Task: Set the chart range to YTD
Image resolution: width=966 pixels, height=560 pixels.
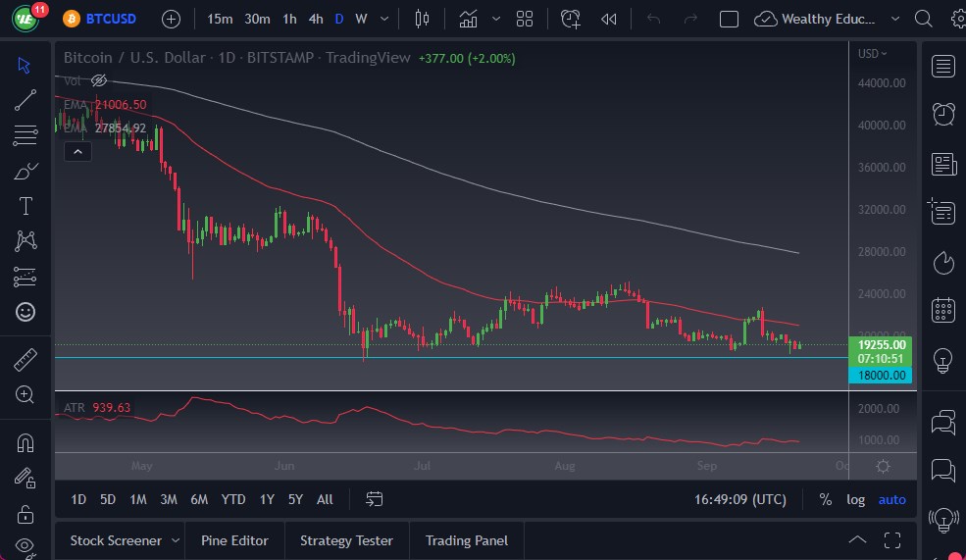Action: pyautogui.click(x=233, y=499)
